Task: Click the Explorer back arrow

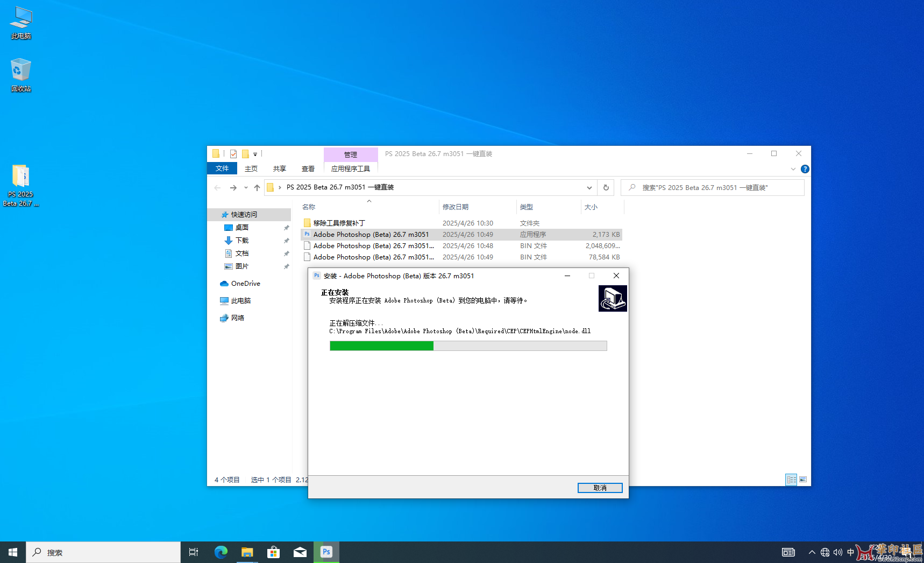Action: 217,188
